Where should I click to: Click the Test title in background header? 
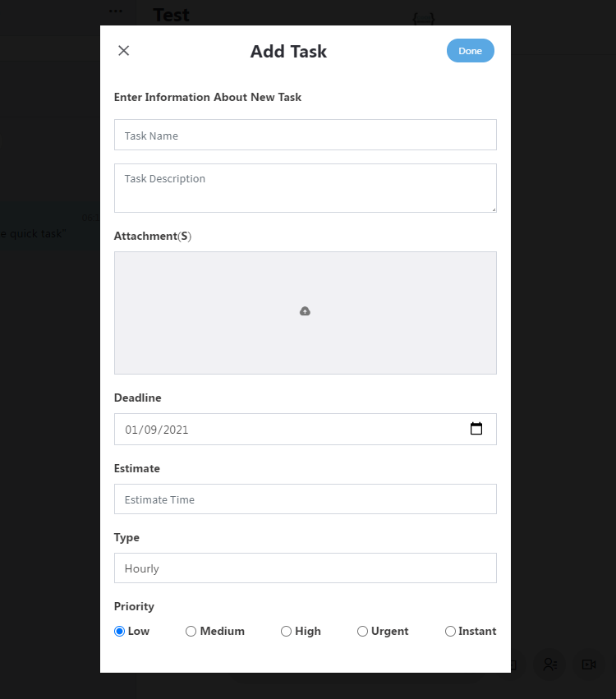(172, 15)
